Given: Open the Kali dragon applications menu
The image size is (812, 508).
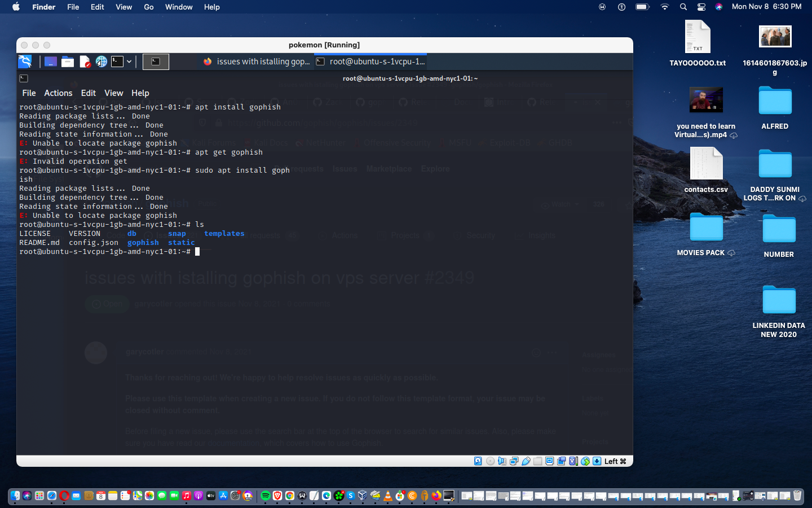Looking at the screenshot, I should point(25,62).
